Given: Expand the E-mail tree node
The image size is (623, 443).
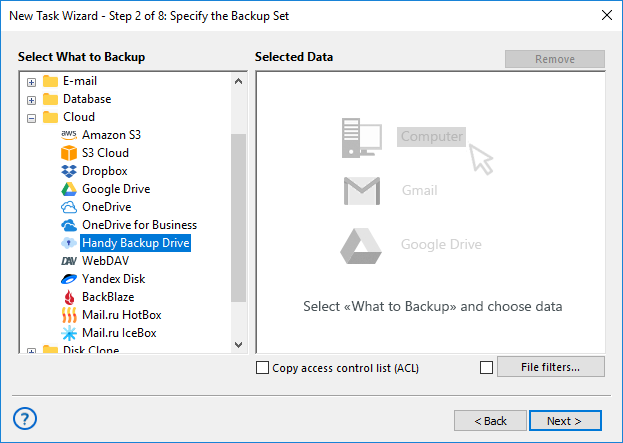Looking at the screenshot, I should (31, 82).
